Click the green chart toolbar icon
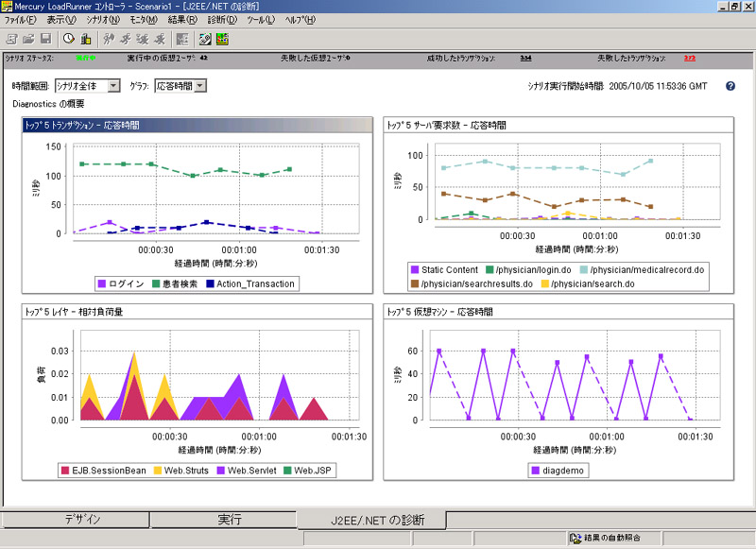 222,39
